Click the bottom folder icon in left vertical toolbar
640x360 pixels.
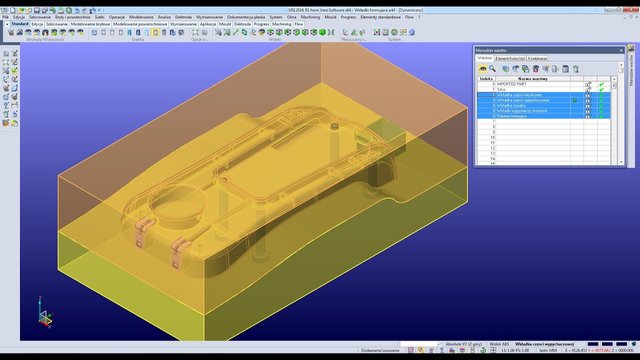15,123
